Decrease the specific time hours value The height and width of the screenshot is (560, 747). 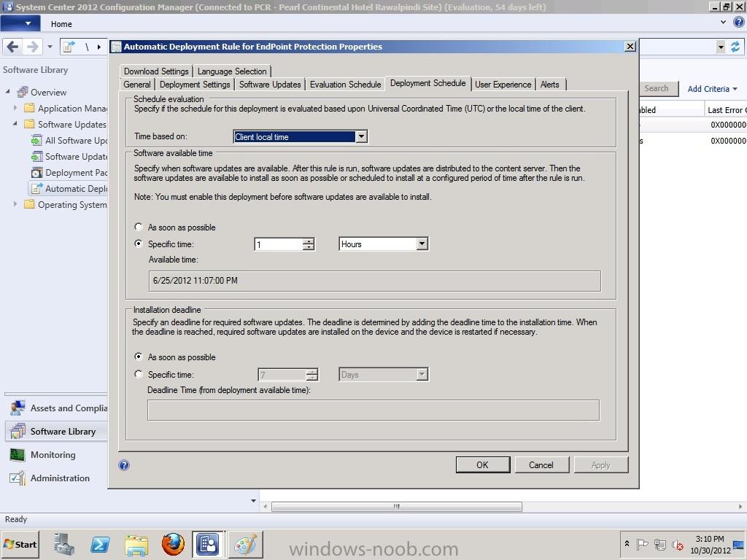309,247
